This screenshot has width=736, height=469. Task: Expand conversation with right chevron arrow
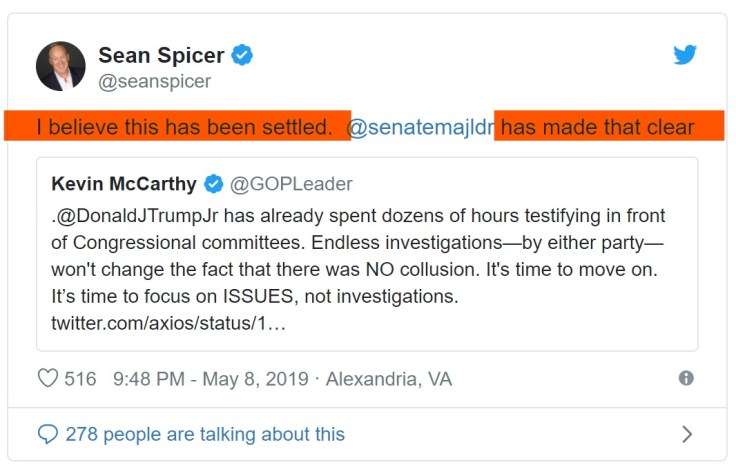[686, 434]
